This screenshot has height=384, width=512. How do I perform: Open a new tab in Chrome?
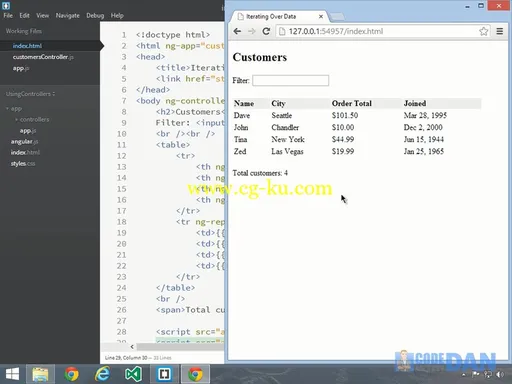pyautogui.click(x=337, y=16)
